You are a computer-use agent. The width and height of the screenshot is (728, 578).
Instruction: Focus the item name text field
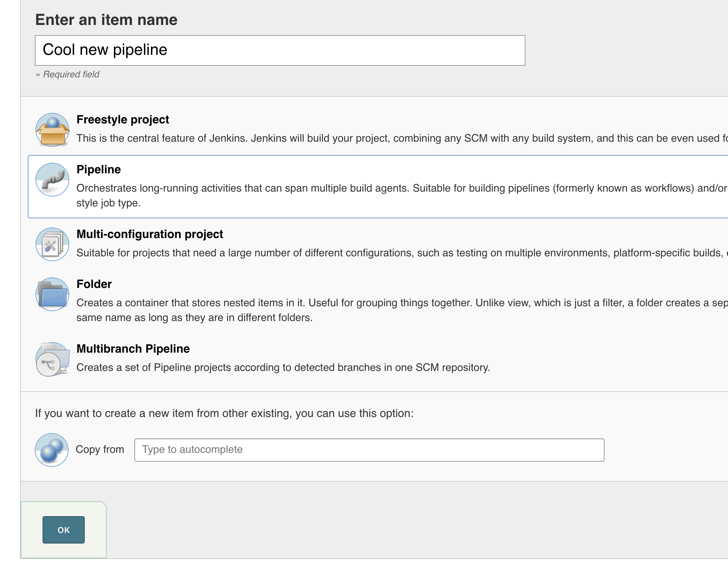click(280, 50)
